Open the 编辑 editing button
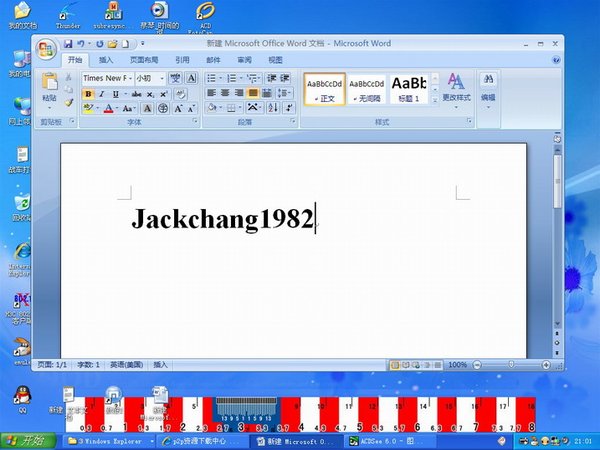 (x=488, y=90)
